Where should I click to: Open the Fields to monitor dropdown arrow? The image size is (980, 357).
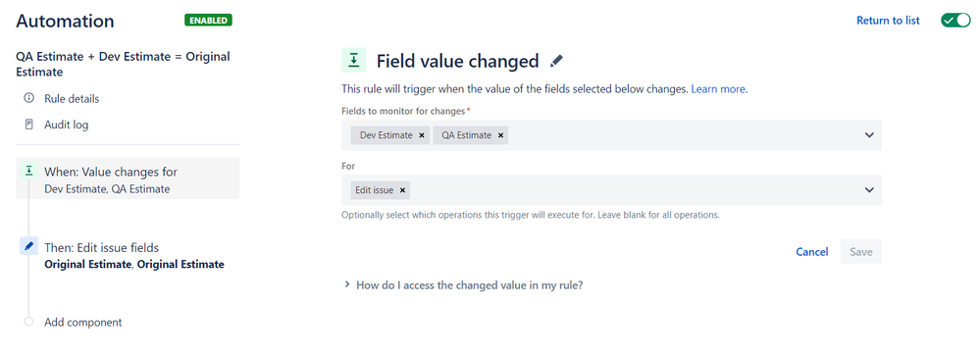[869, 135]
